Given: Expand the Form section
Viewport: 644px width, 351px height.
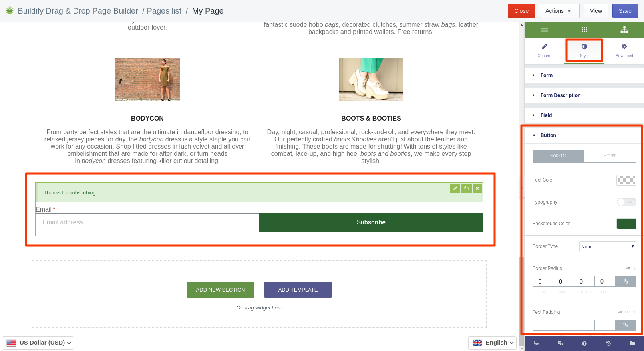Looking at the screenshot, I should (x=584, y=75).
